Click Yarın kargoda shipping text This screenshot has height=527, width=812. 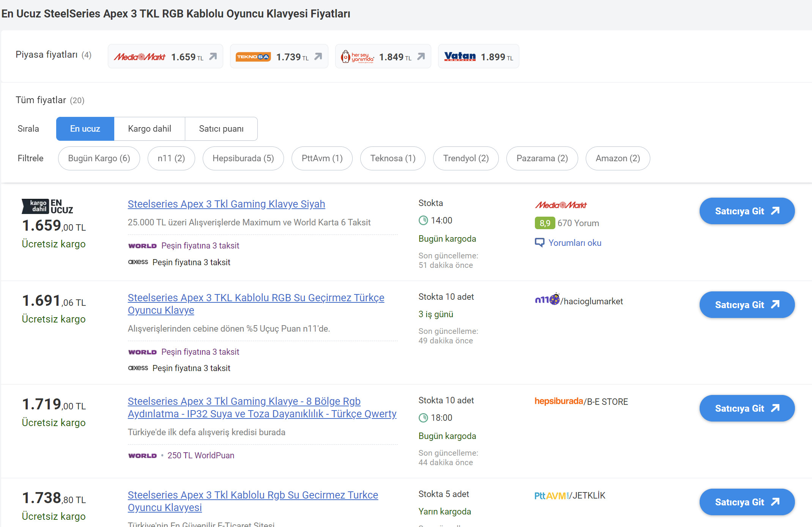pyautogui.click(x=445, y=511)
